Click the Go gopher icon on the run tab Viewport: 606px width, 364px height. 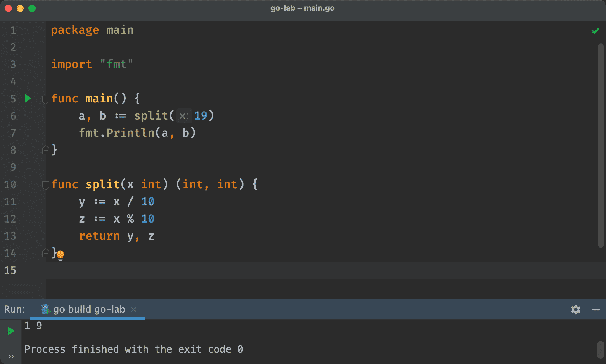(45, 309)
